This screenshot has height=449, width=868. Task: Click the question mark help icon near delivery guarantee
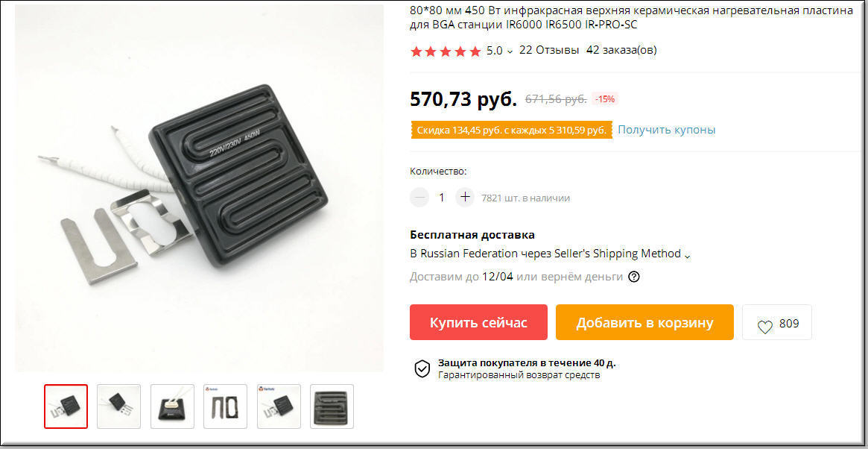tap(634, 277)
